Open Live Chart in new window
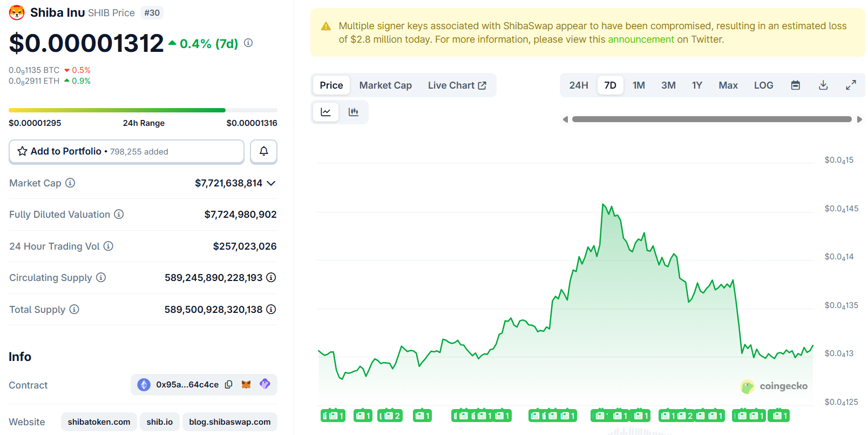 457,85
